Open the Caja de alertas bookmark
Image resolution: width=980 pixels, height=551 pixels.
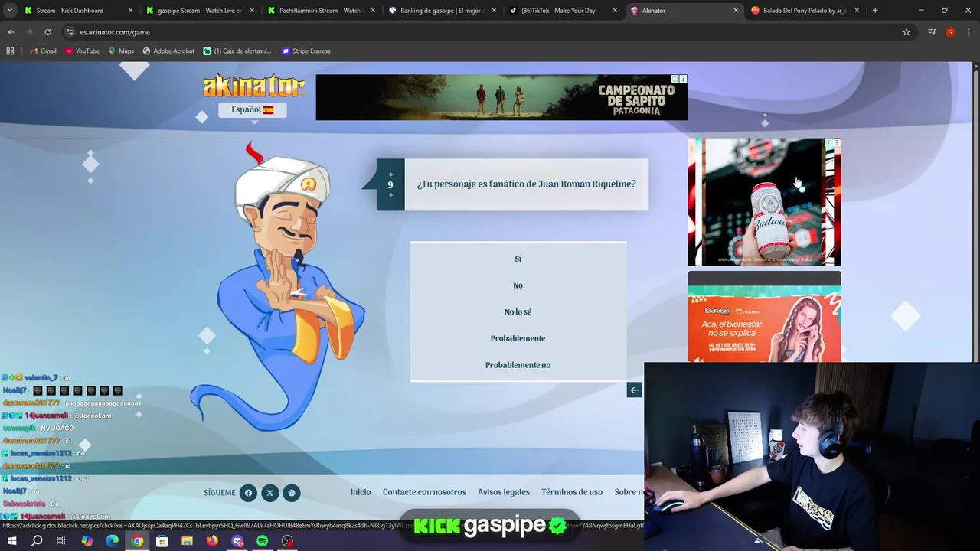click(237, 51)
